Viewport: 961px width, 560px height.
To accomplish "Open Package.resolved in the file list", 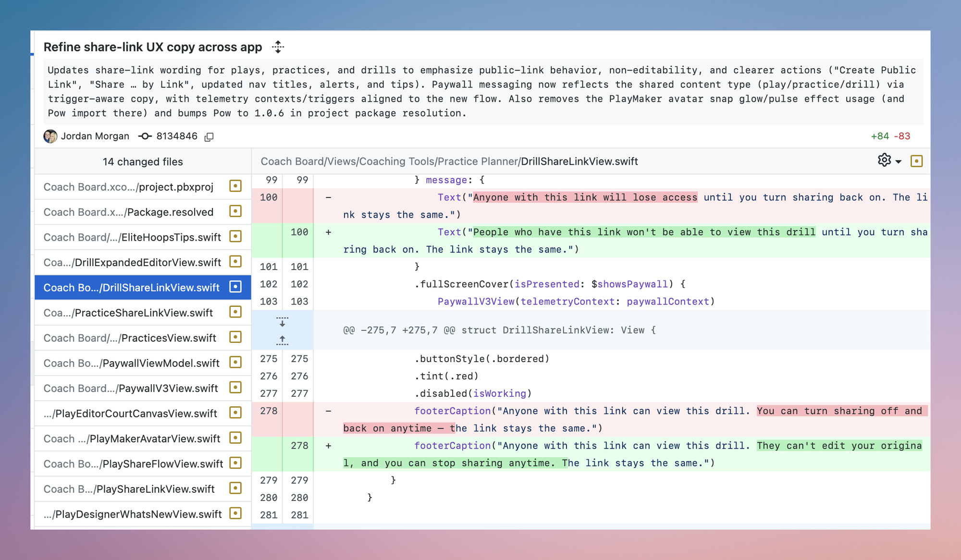I will tap(143, 212).
